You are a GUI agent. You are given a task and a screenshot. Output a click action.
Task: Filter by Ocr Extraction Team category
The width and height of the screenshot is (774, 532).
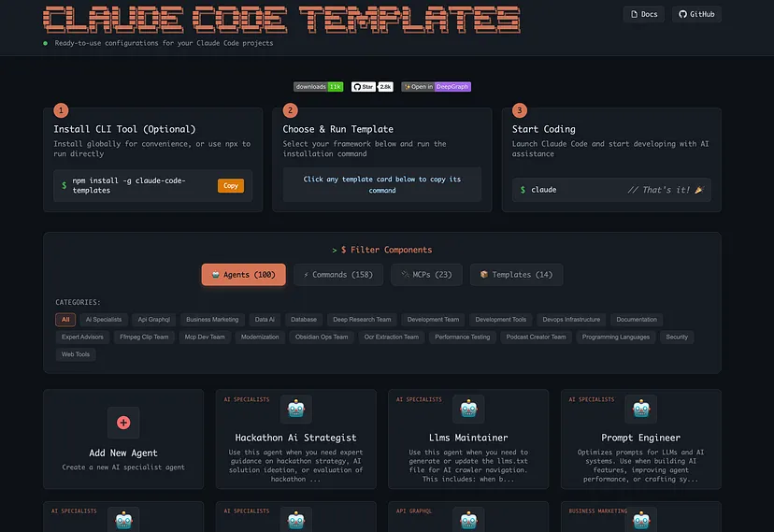(x=392, y=338)
